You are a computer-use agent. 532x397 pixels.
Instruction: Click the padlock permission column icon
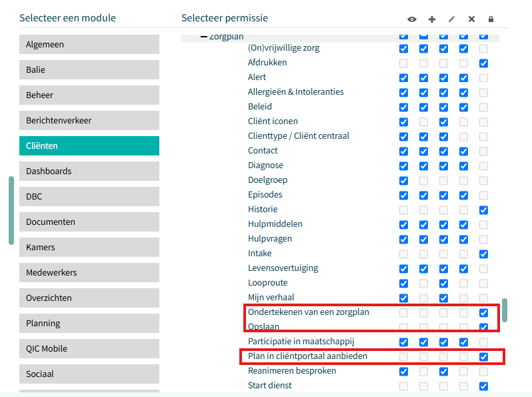coord(491,19)
